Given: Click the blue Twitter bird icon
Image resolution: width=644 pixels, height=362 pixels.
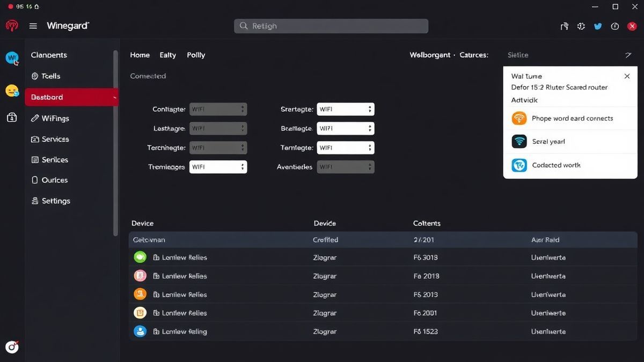Looking at the screenshot, I should click(x=598, y=26).
